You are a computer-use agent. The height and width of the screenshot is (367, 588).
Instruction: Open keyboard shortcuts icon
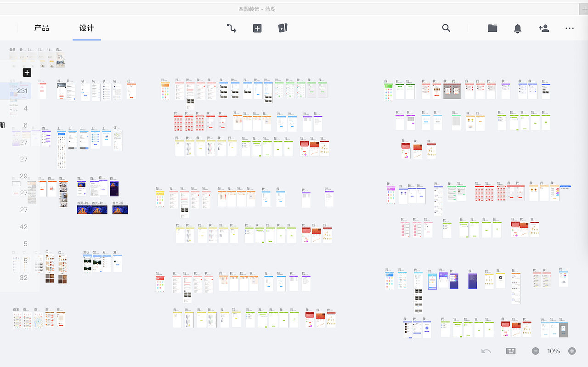click(511, 351)
